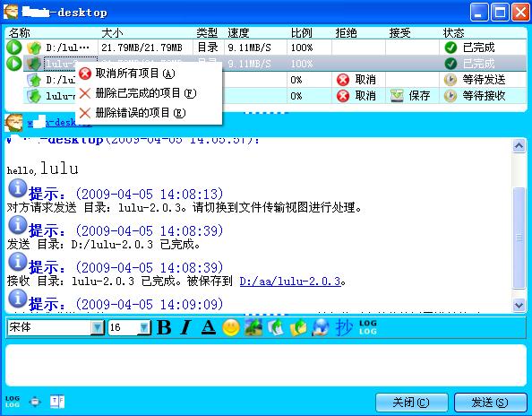Click the 名称 column header
Screen dimensions: 532x416
[x=20, y=33]
